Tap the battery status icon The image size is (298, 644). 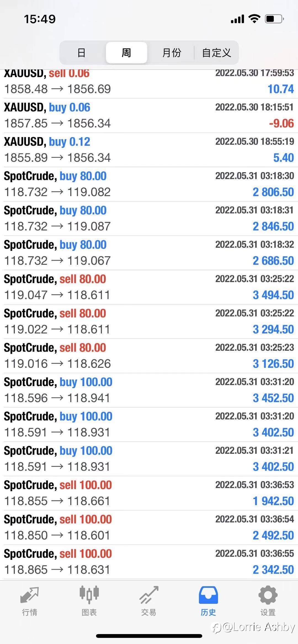(274, 19)
